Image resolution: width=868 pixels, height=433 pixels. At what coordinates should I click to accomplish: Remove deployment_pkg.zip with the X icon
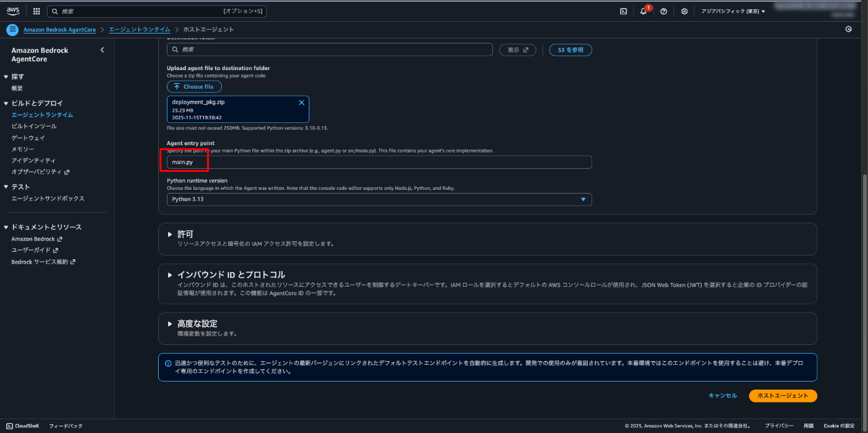301,102
